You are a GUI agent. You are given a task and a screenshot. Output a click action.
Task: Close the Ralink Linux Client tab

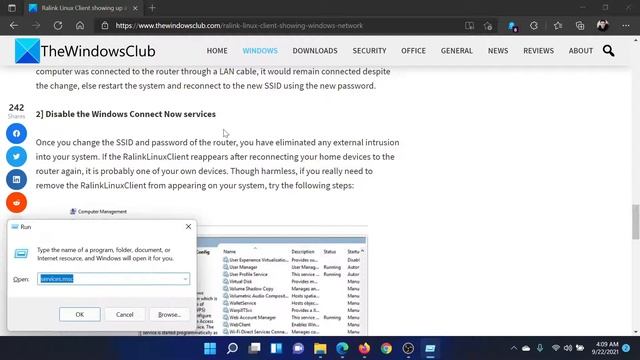tap(135, 8)
